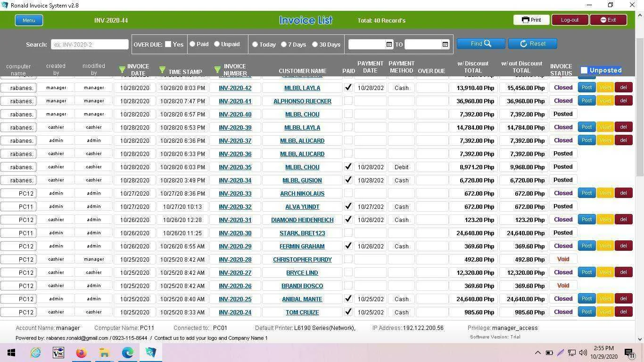Select the Unpaid radio option
This screenshot has height=362, width=644.
pyautogui.click(x=217, y=44)
